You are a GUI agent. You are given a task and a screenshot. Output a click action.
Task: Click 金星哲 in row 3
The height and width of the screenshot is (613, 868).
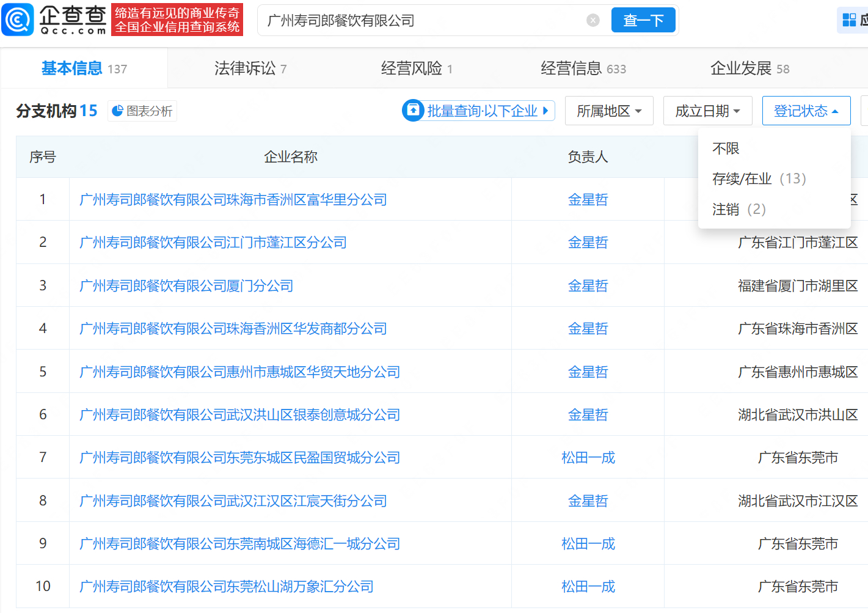coord(588,286)
